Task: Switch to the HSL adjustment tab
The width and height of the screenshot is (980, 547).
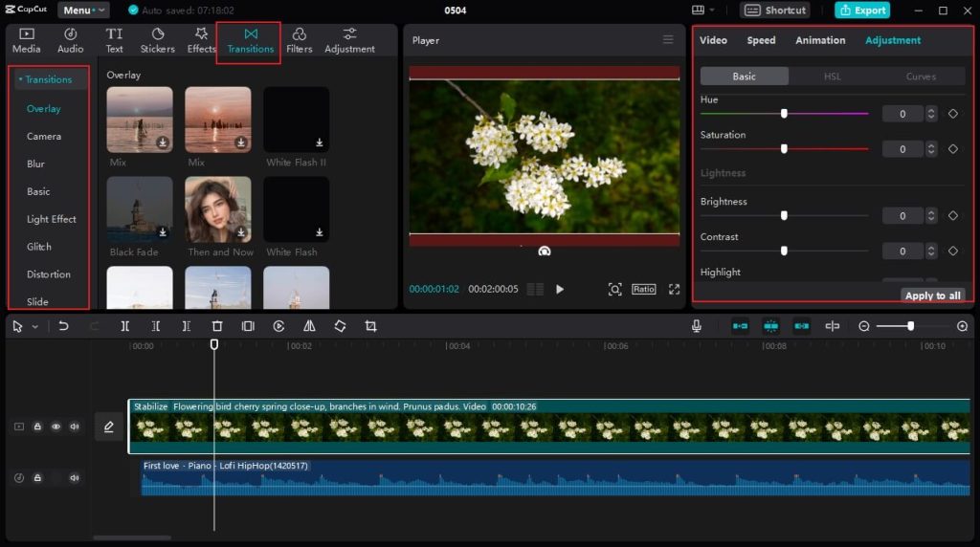Action: click(x=833, y=77)
